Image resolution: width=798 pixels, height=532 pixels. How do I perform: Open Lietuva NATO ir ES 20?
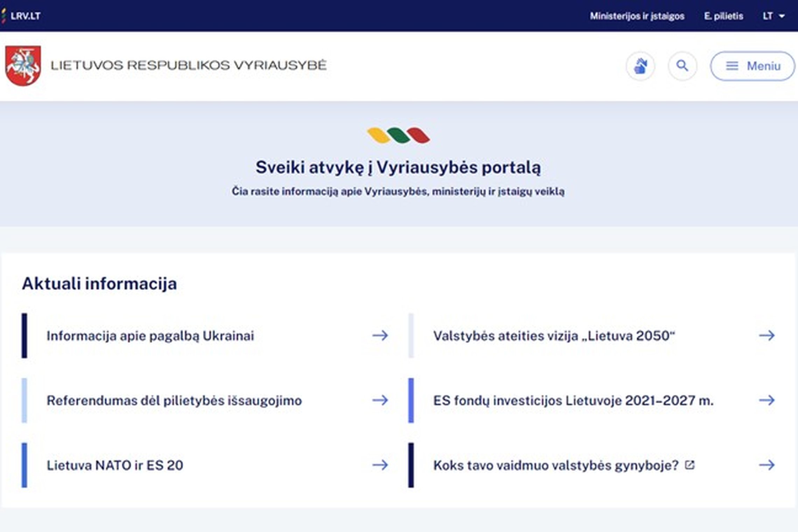[x=115, y=465]
